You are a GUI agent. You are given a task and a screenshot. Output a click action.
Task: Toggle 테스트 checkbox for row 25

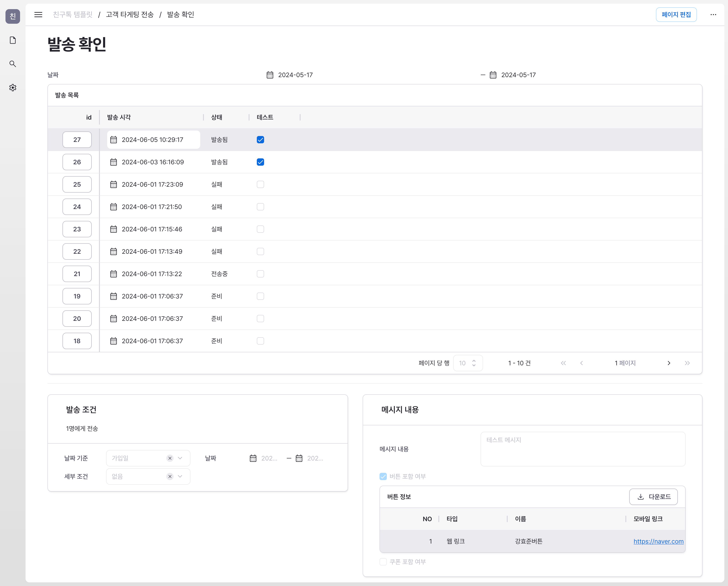pos(260,184)
